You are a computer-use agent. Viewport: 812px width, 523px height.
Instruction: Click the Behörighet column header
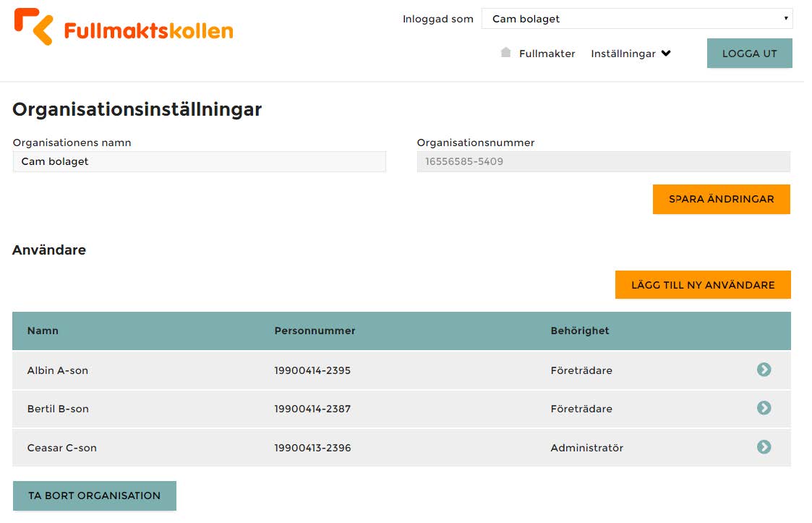579,331
